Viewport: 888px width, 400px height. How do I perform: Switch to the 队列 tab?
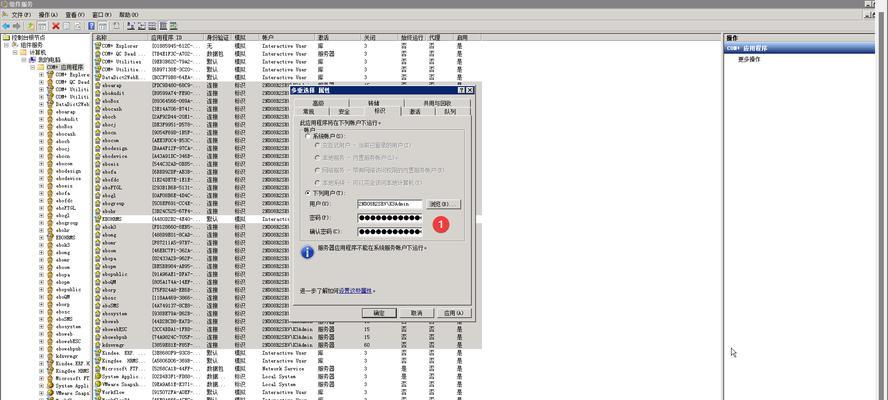tap(450, 112)
